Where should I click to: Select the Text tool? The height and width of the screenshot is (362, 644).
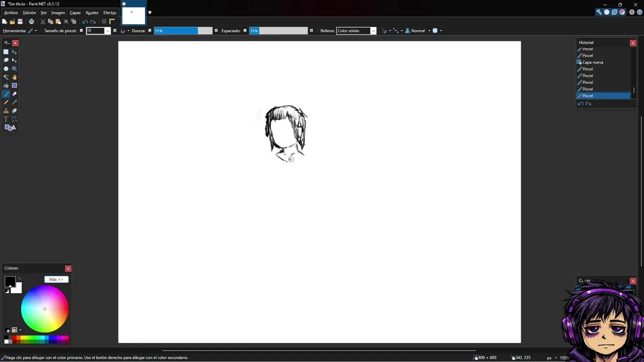coord(6,119)
